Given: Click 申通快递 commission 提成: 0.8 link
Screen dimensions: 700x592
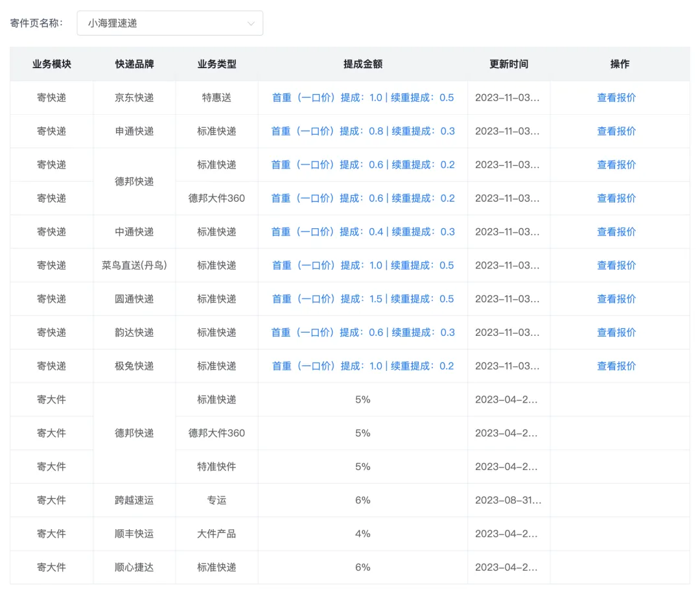Looking at the screenshot, I should (363, 131).
